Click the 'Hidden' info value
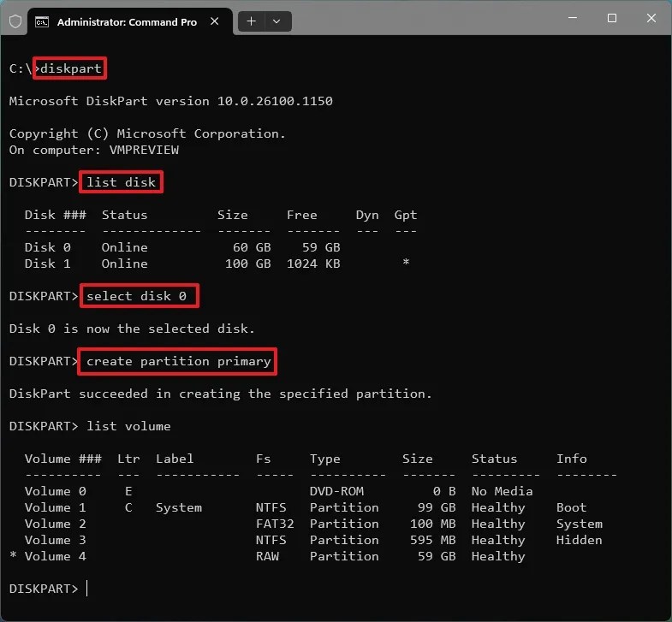 [x=579, y=540]
